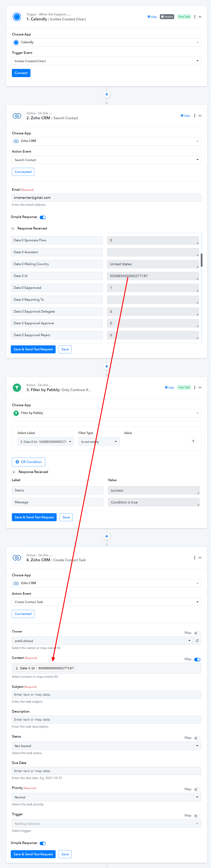Open Action Event dropdown showing Create Contact Task
Screen dimensions: 211x868
point(107,602)
